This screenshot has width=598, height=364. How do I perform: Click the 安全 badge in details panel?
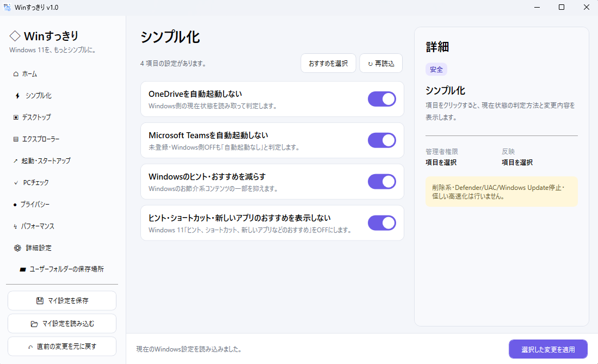click(x=436, y=70)
